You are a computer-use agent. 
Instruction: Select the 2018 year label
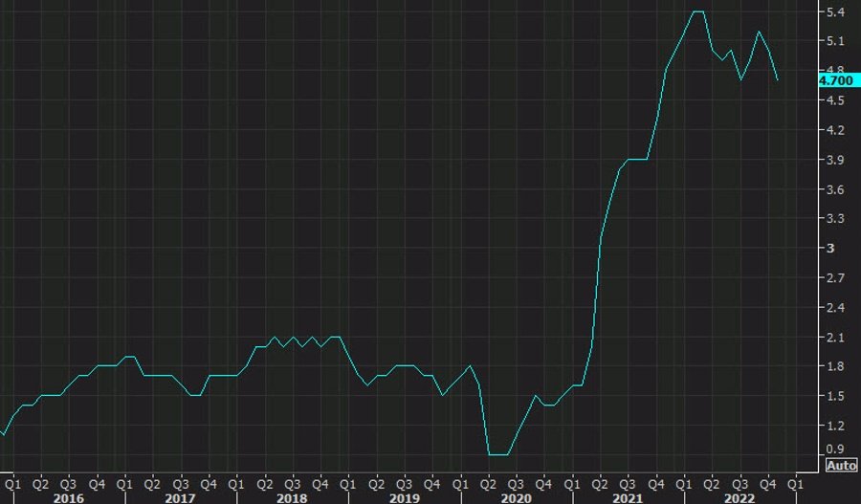(x=292, y=498)
